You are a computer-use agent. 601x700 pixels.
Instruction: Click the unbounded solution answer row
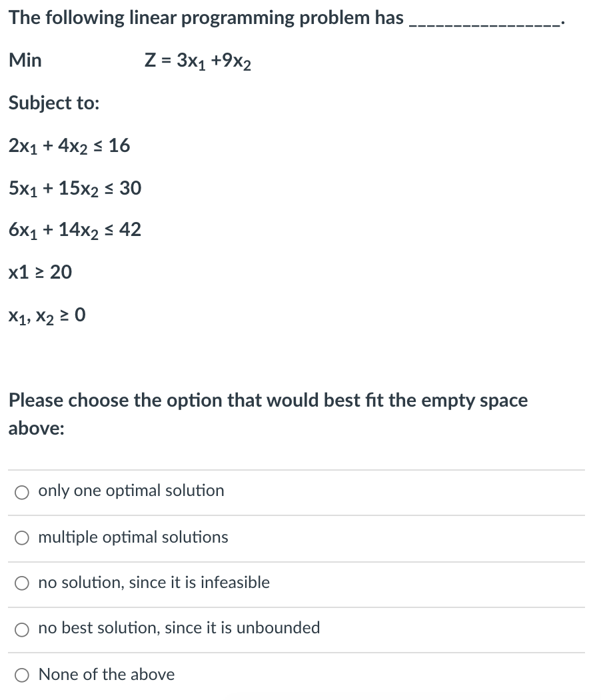(179, 629)
